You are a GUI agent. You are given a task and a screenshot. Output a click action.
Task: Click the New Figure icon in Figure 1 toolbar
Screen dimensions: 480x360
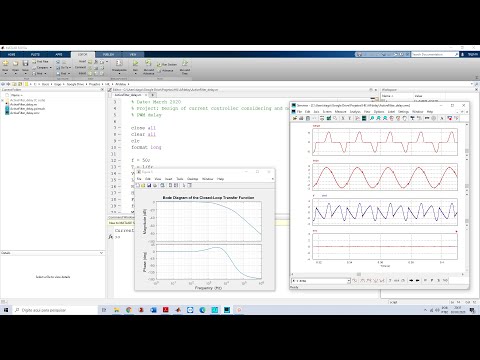137,185
